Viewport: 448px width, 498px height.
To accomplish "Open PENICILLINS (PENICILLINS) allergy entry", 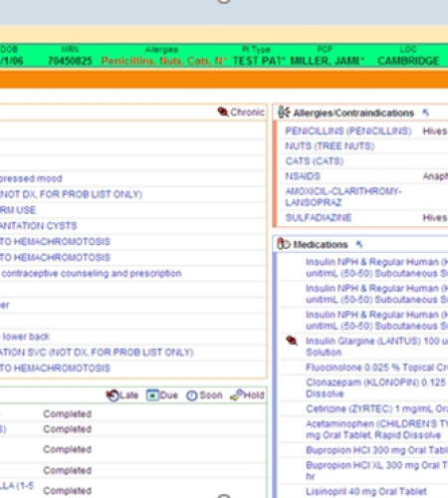I will coord(348,130).
